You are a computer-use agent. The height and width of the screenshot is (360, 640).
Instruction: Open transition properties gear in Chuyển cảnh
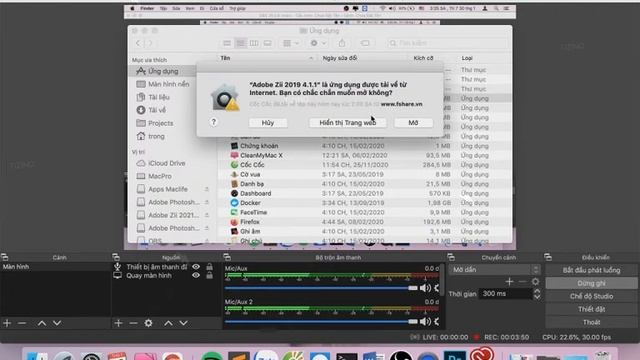pos(535,282)
